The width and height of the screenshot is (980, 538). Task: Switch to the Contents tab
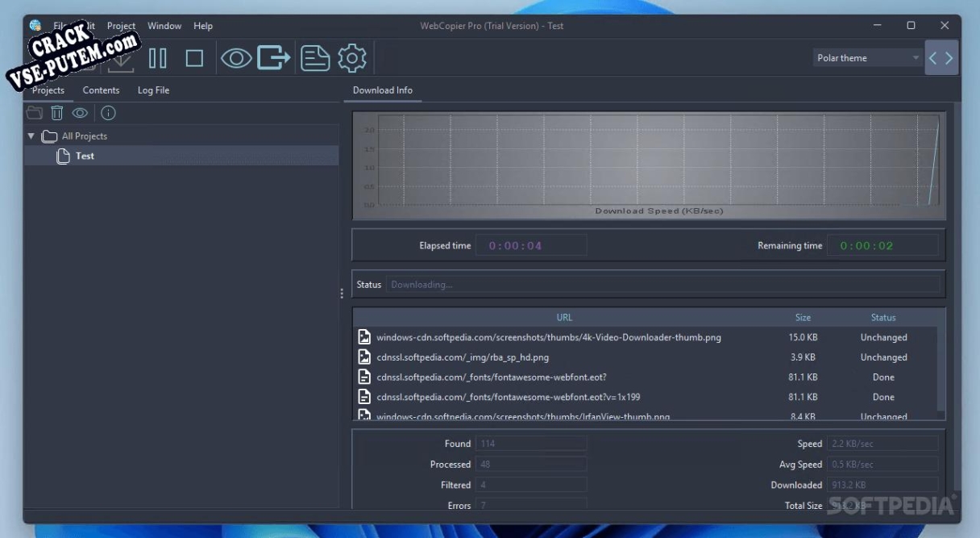pyautogui.click(x=101, y=90)
